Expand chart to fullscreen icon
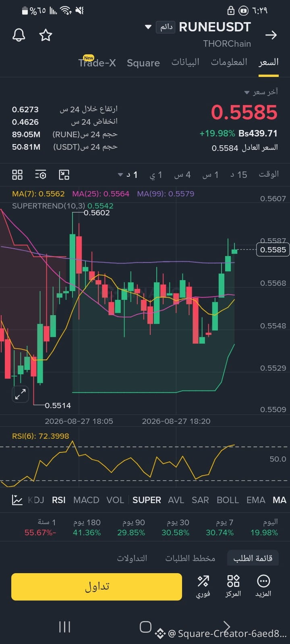This screenshot has height=644, width=290. 20,394
